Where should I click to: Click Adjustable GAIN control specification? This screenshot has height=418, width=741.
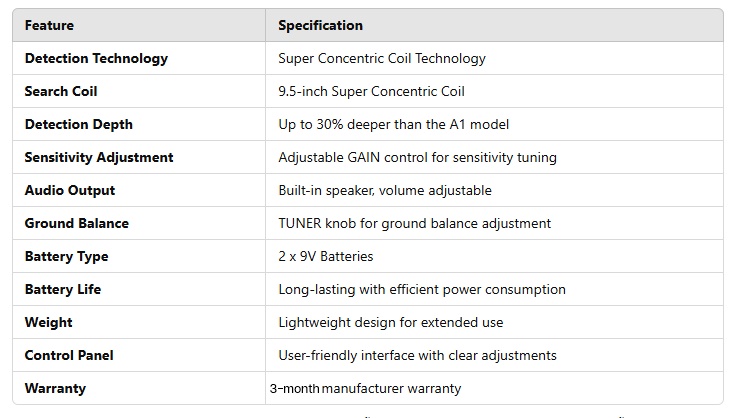coord(417,157)
